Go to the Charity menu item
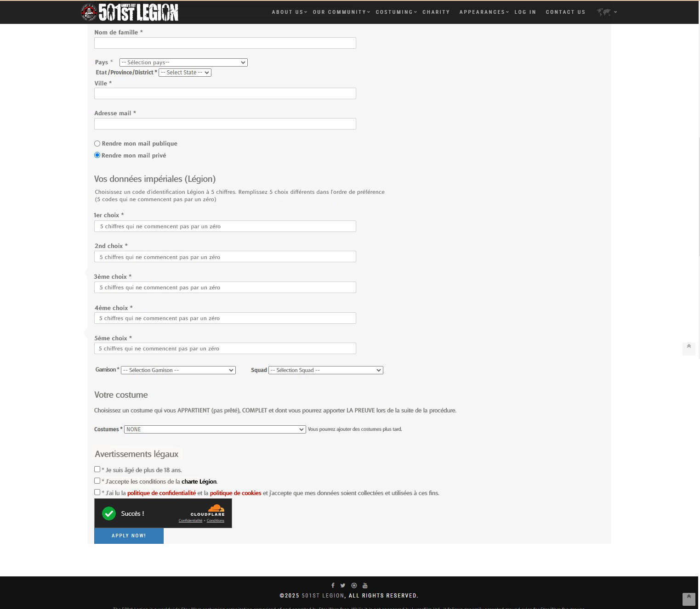700x609 pixels. click(x=436, y=12)
